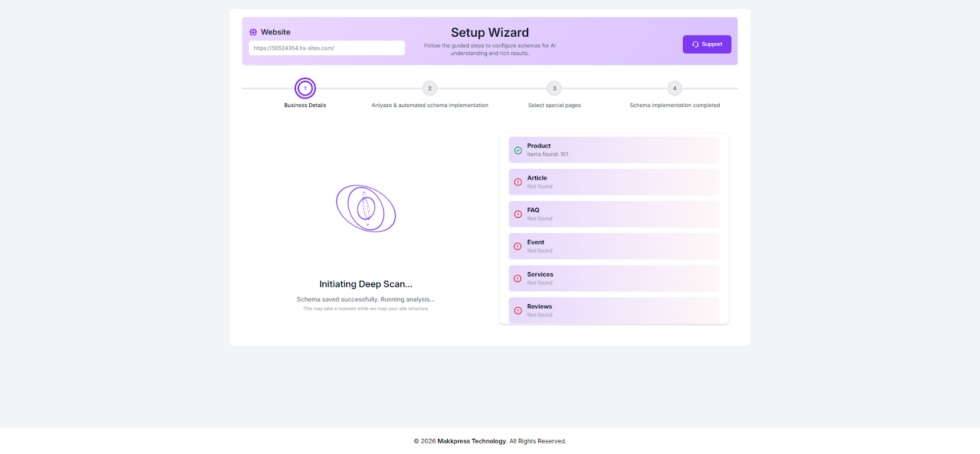Screen dimensions: 980x454
Task: Click the red alert icon beside Event
Action: tap(518, 247)
